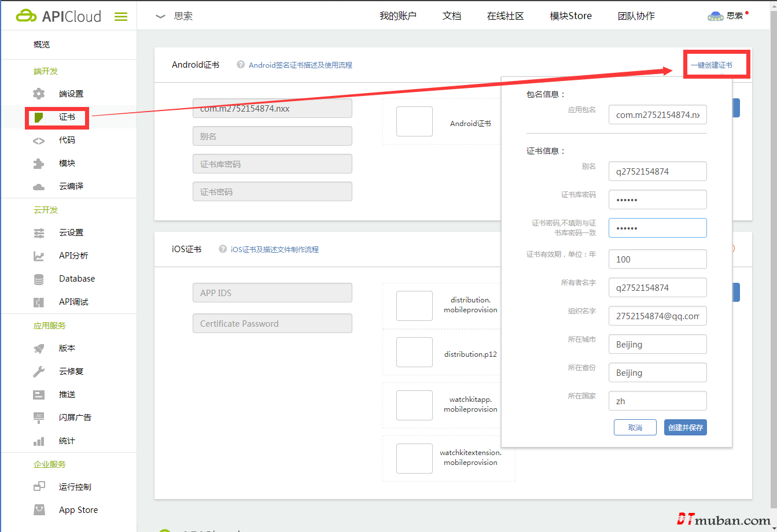Open the Database cylinder icon
The height and width of the screenshot is (532, 777).
pyautogui.click(x=39, y=279)
